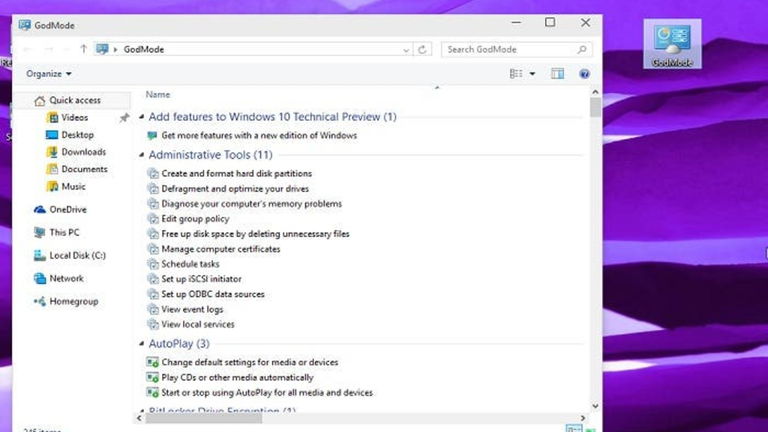The image size is (768, 432).
Task: Click vertical scrollbar down arrow
Action: pyautogui.click(x=595, y=406)
